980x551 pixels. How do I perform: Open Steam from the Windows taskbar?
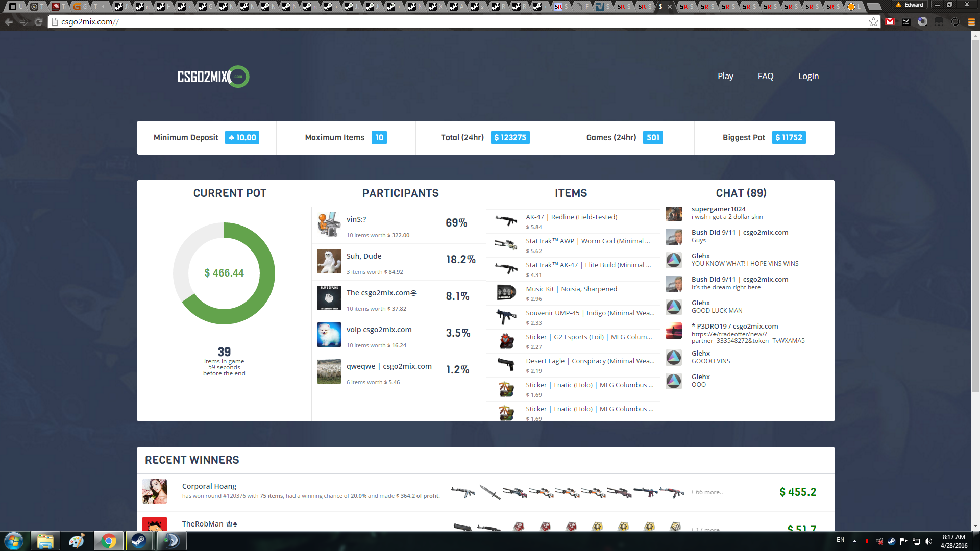point(139,540)
